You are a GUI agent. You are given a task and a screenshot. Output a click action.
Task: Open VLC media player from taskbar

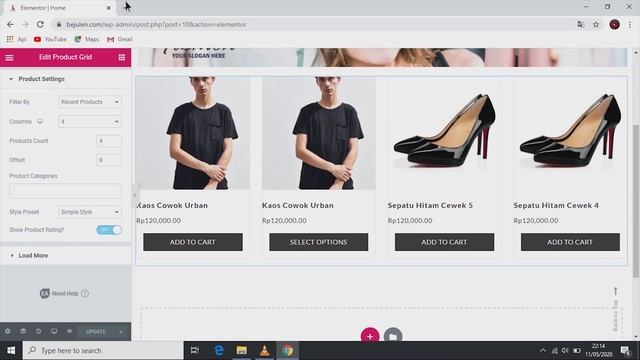point(264,350)
